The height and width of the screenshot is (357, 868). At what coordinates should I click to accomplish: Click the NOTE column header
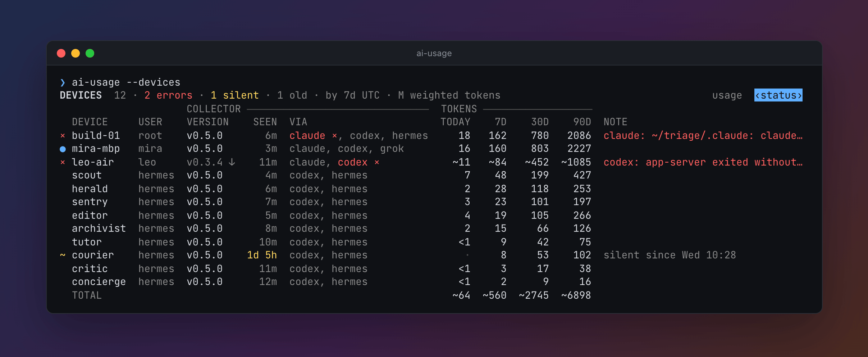[x=616, y=122]
